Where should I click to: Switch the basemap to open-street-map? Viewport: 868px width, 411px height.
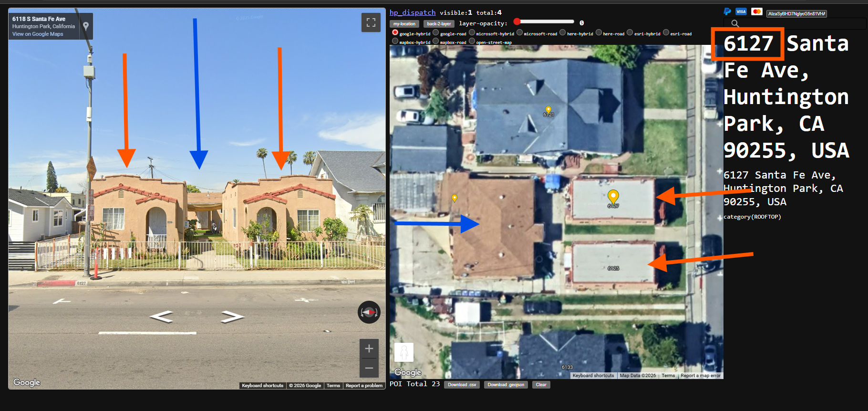472,42
